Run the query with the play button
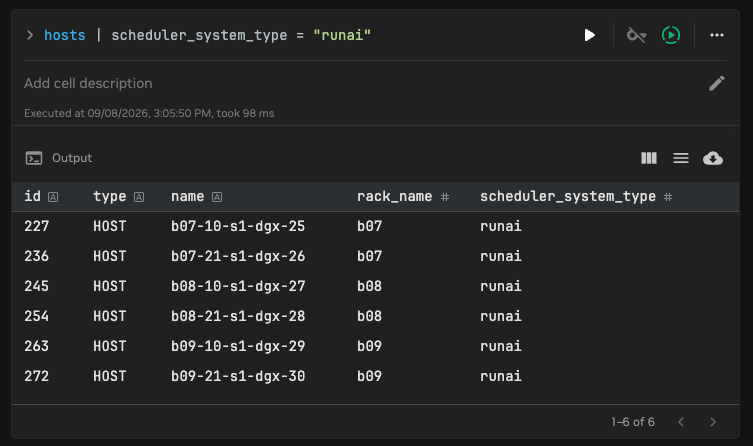The height and width of the screenshot is (446, 753). click(590, 35)
